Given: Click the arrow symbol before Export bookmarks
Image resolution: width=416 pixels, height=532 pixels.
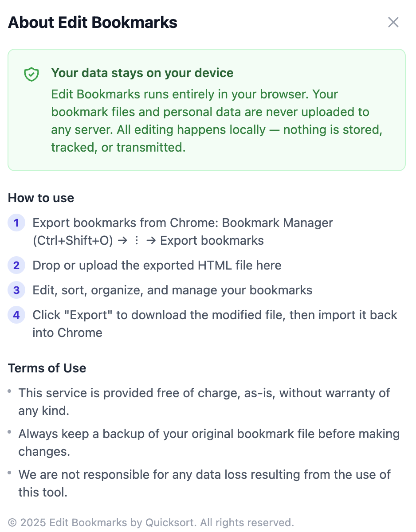Looking at the screenshot, I should (x=151, y=240).
